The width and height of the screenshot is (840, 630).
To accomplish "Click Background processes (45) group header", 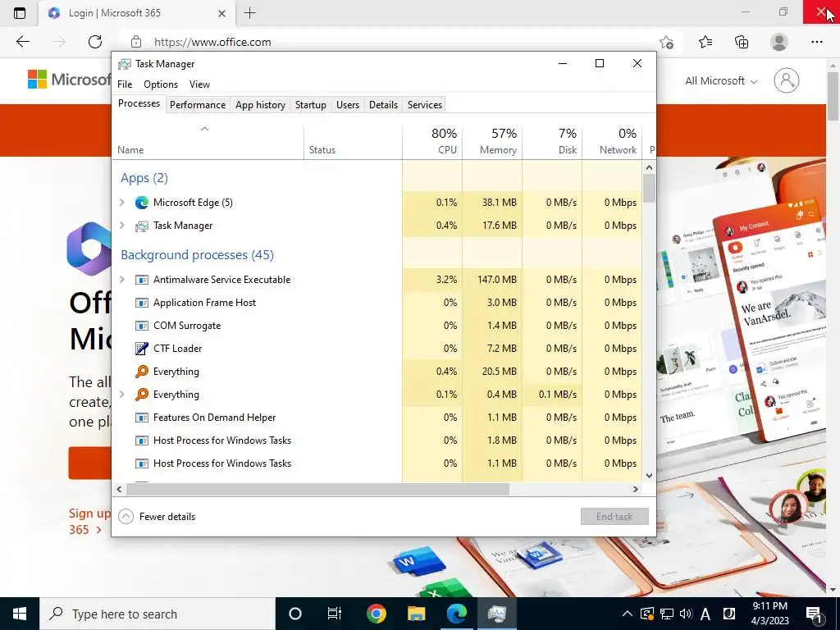I will point(197,255).
